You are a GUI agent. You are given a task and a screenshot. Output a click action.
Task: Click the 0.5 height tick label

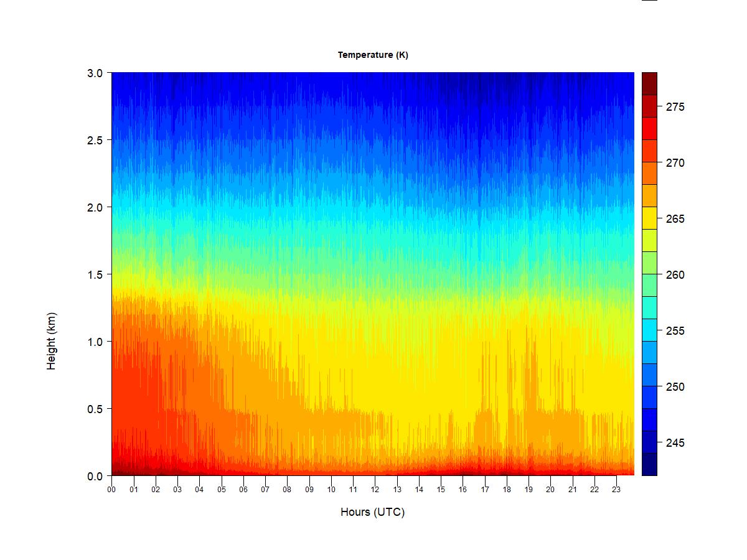95,409
